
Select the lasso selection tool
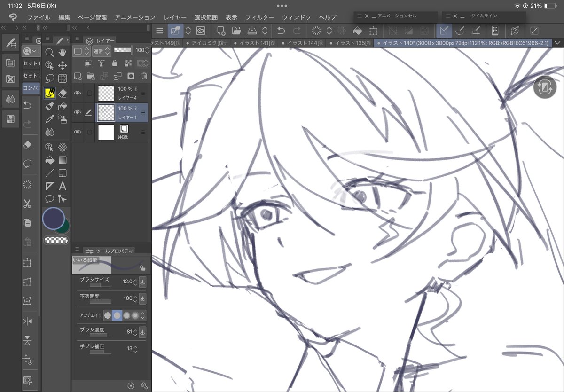point(49,78)
